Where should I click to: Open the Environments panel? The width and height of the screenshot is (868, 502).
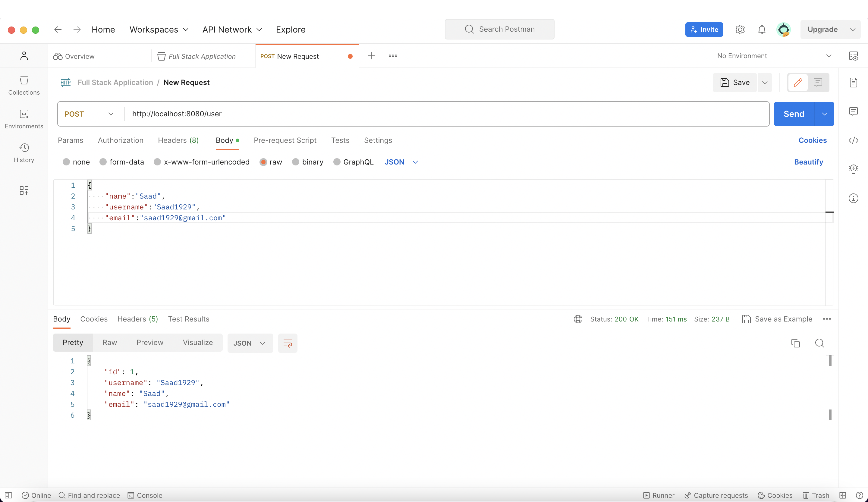click(x=24, y=119)
